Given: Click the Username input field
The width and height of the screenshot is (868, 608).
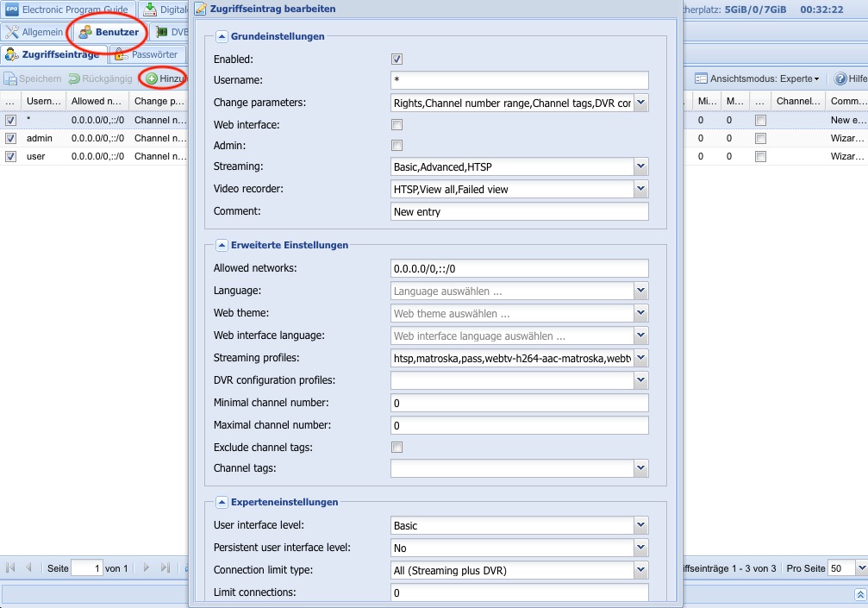Looking at the screenshot, I should pyautogui.click(x=519, y=80).
